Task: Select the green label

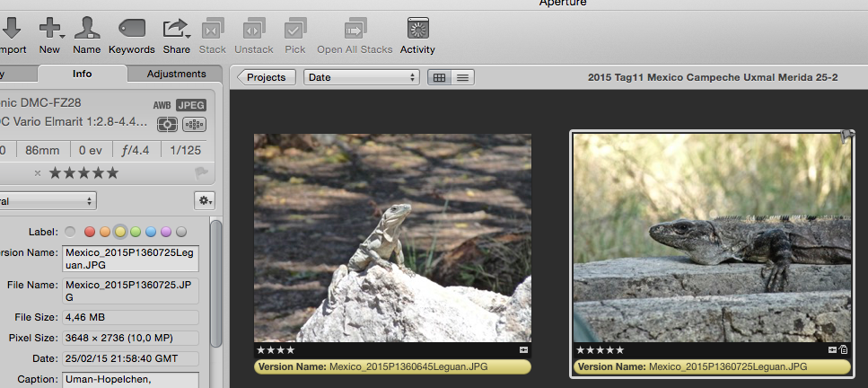Action: 135,232
